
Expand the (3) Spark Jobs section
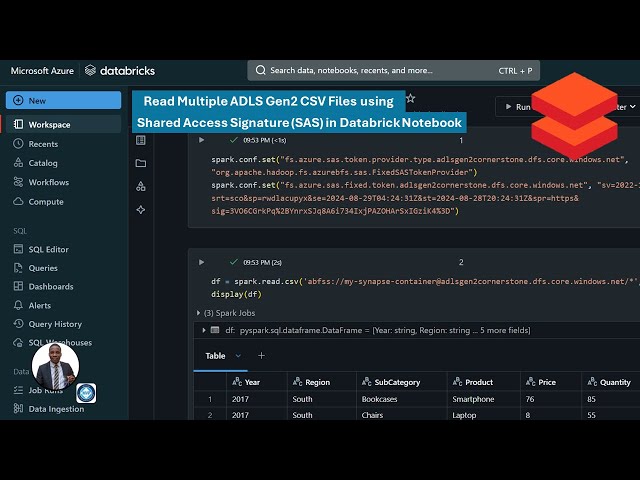[x=227, y=313]
